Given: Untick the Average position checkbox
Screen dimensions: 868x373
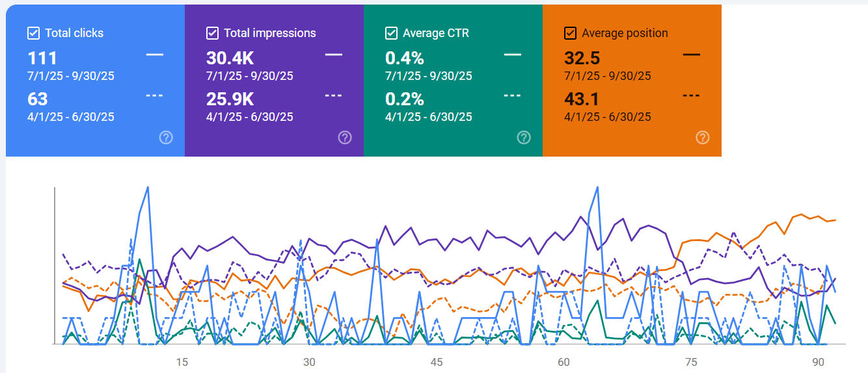Looking at the screenshot, I should click(571, 33).
